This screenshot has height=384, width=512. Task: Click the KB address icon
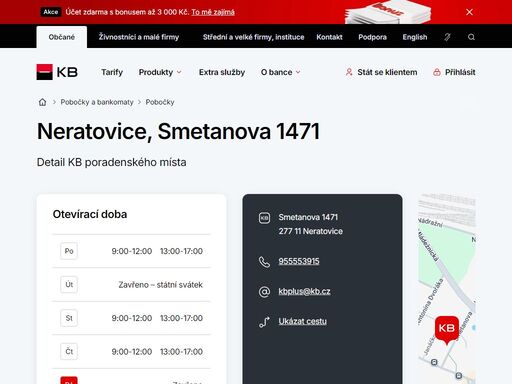point(264,218)
